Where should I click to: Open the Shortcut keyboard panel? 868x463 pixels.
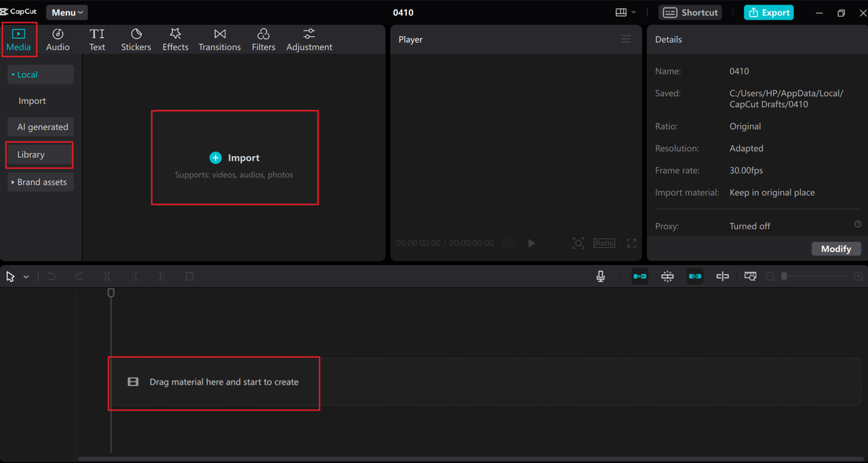690,12
